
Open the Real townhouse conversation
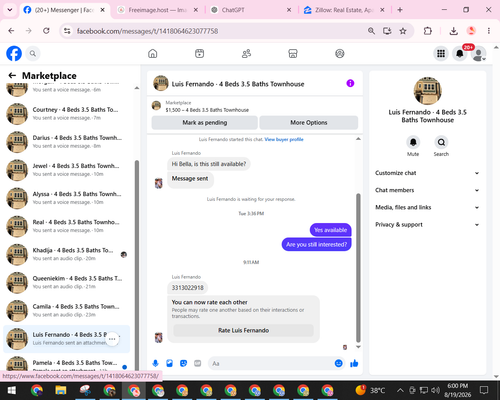67,226
